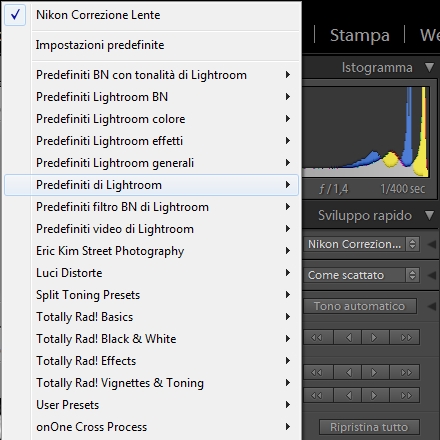440x440 pixels.
Task: Open Split Toning Presets submenu
Action: [152, 295]
